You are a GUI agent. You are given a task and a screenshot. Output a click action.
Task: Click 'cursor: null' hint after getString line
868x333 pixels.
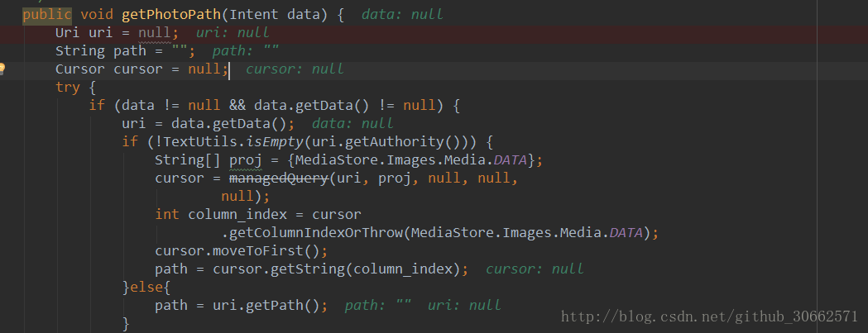[535, 269]
